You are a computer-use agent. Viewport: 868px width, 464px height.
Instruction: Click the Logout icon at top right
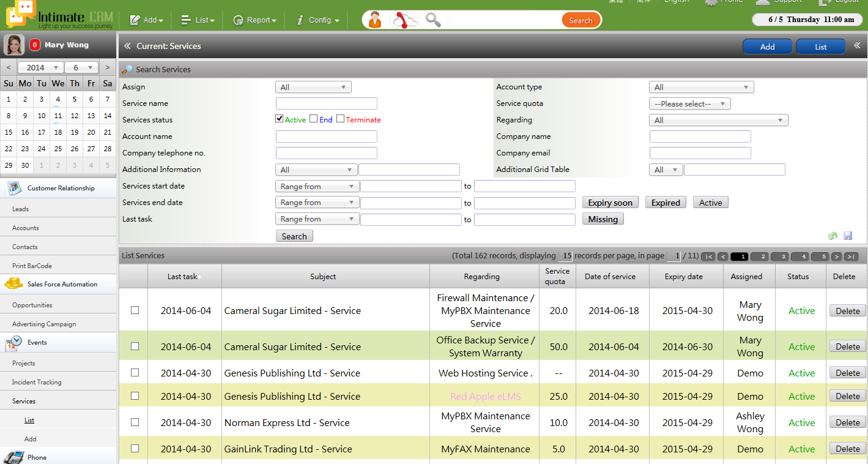point(825,2)
